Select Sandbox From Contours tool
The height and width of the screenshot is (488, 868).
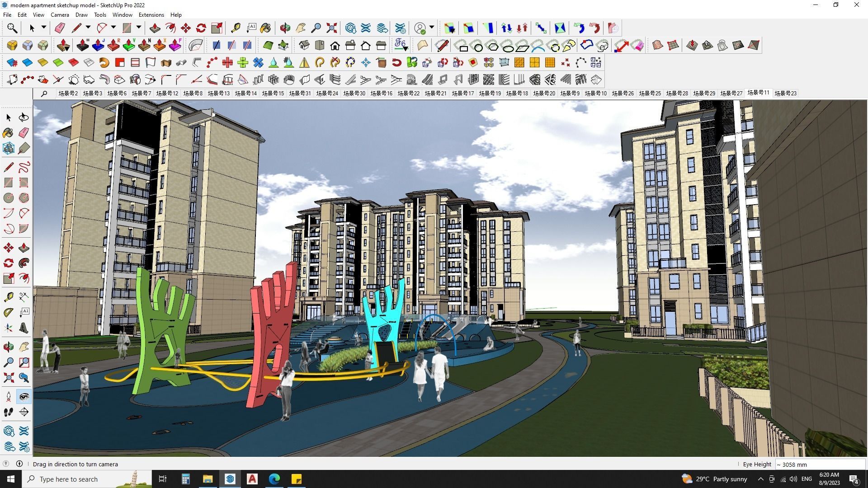click(x=657, y=45)
